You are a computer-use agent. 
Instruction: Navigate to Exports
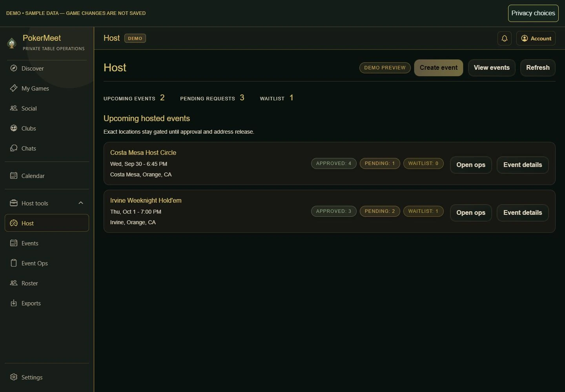47,303
